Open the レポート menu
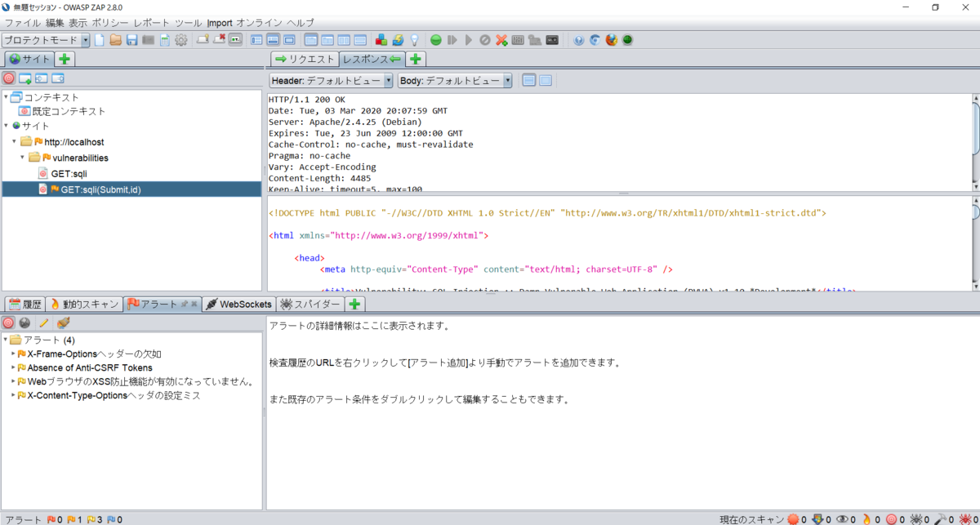Image resolution: width=980 pixels, height=525 pixels. click(152, 22)
